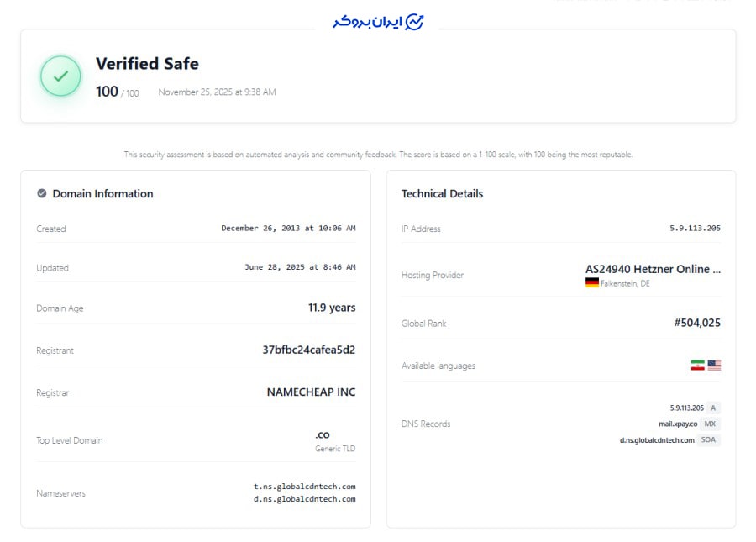Image resolution: width=756 pixels, height=542 pixels.
Task: Click the t.ns.globalcdntech.com nameserver
Action: 305,486
